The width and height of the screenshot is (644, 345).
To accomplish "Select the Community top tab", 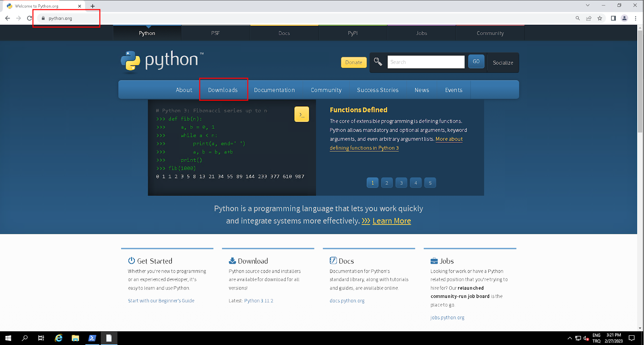I will click(490, 33).
